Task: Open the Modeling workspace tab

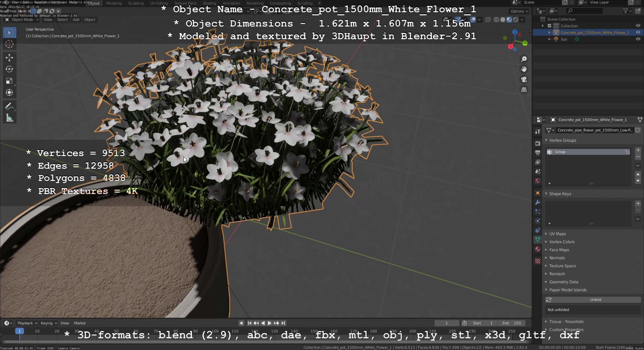Action: (x=114, y=3)
